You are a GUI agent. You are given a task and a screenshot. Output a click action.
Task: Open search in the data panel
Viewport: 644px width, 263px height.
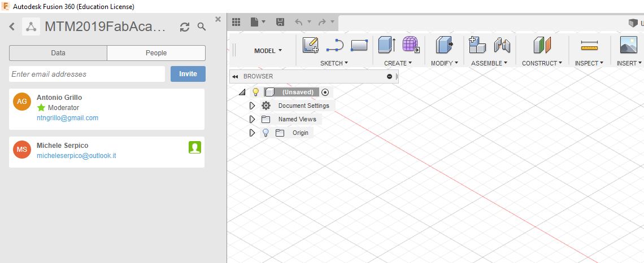click(201, 27)
